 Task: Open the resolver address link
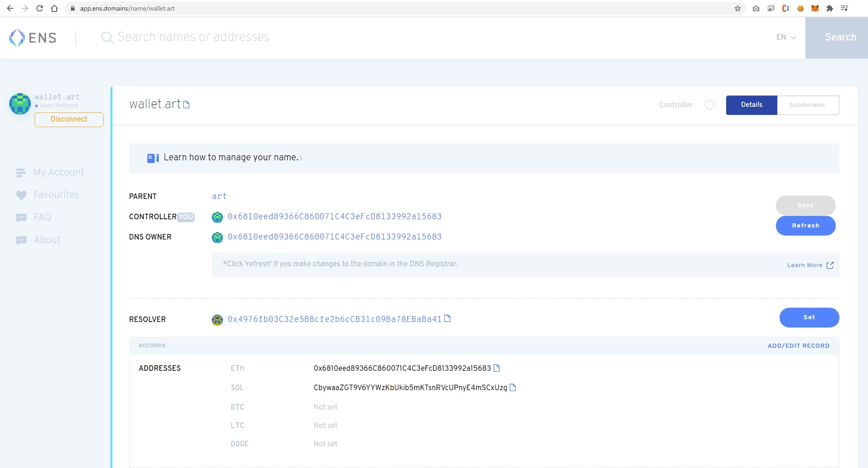coord(334,319)
